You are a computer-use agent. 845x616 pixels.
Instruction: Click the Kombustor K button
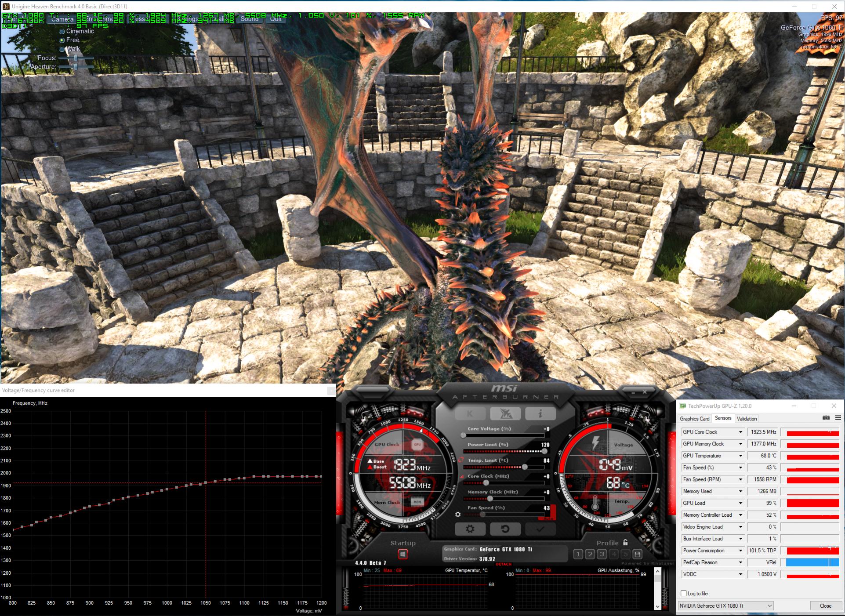tap(470, 413)
